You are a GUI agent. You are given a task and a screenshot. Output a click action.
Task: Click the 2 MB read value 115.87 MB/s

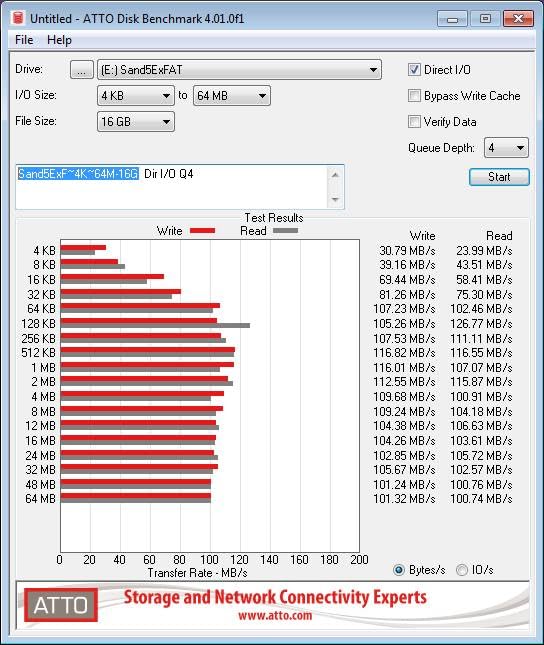point(481,382)
